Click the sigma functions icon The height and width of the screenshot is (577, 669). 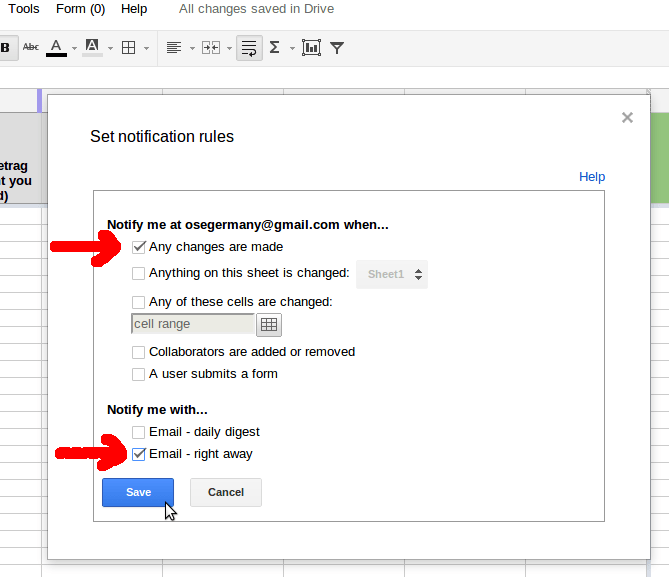pos(274,47)
